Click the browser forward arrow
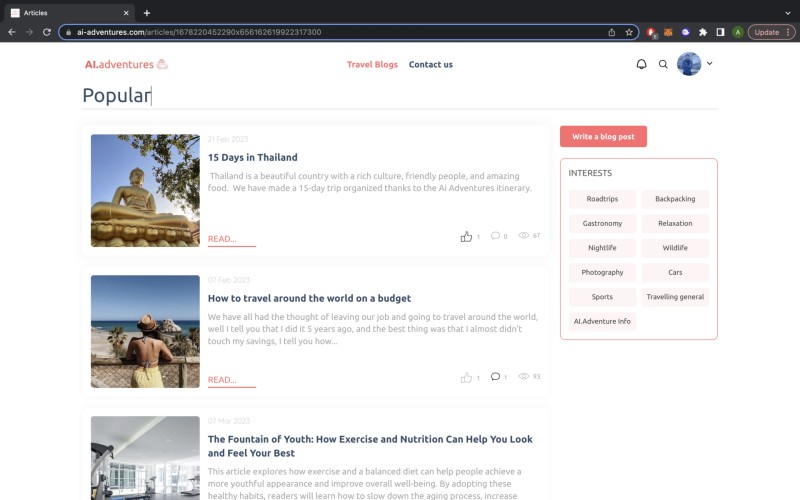Viewport: 800px width, 500px height. 29,32
